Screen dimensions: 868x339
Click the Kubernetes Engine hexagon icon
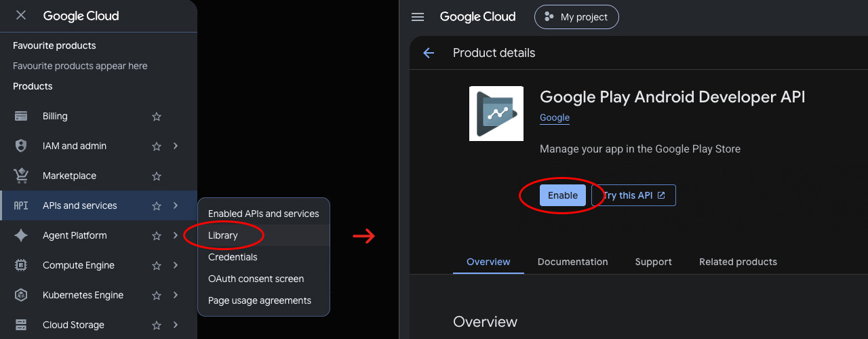21,295
